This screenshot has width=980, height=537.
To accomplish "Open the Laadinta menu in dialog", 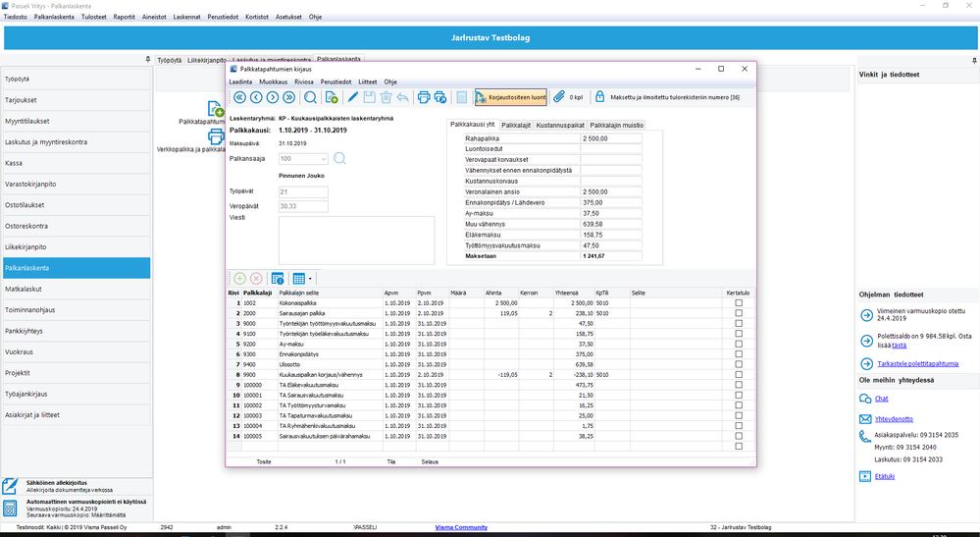I will (240, 81).
